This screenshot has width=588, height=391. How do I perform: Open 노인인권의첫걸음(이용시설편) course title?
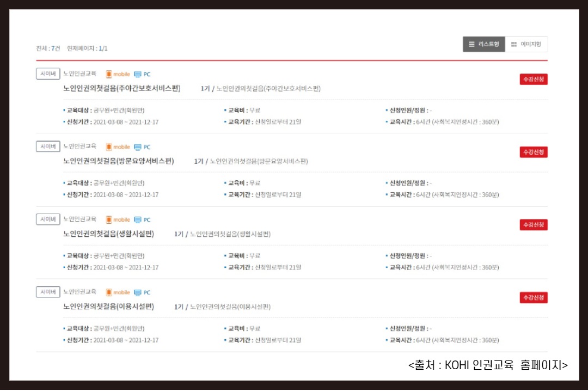(x=109, y=307)
